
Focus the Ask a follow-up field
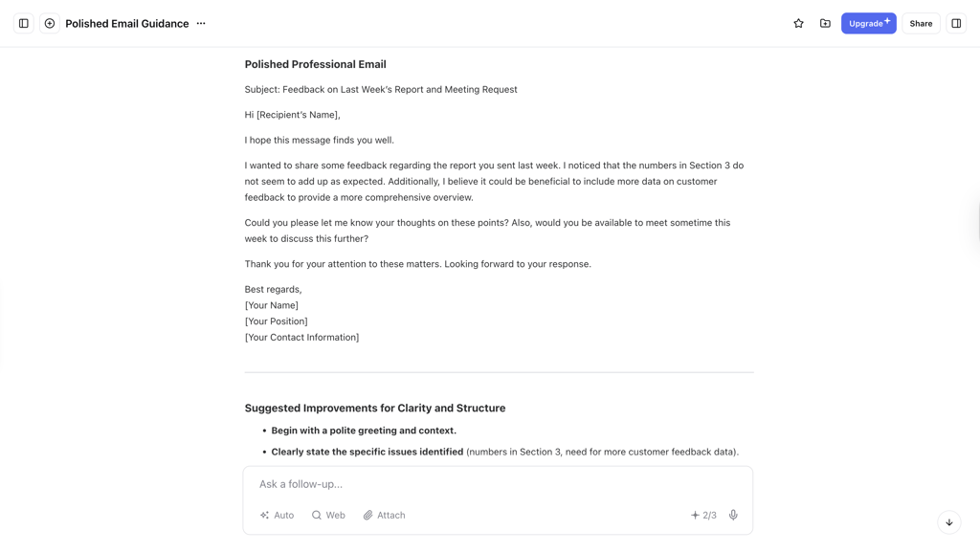(x=498, y=484)
